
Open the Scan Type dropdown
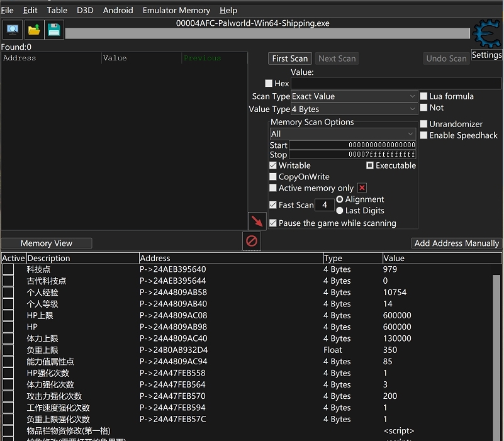[x=354, y=96]
